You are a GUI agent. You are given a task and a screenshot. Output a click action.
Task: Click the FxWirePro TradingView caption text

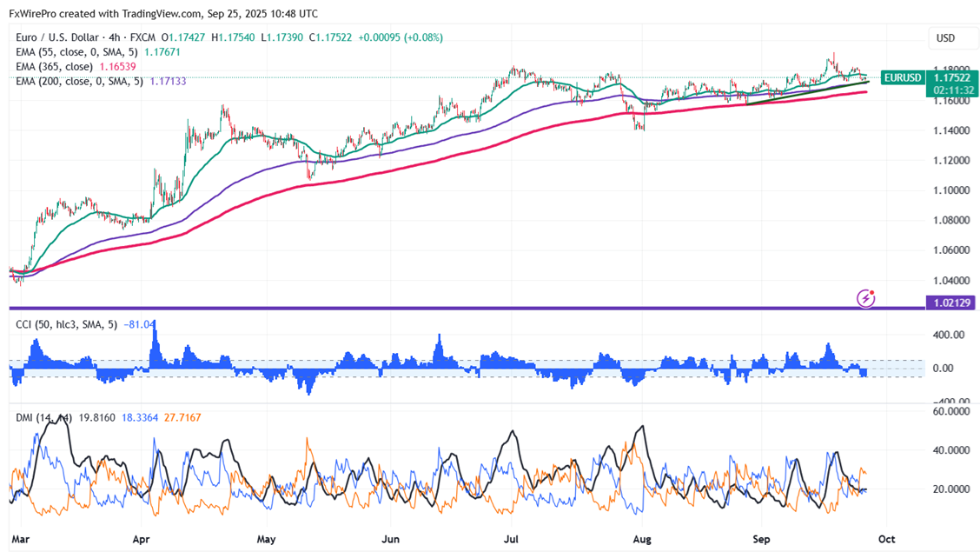[x=163, y=13]
